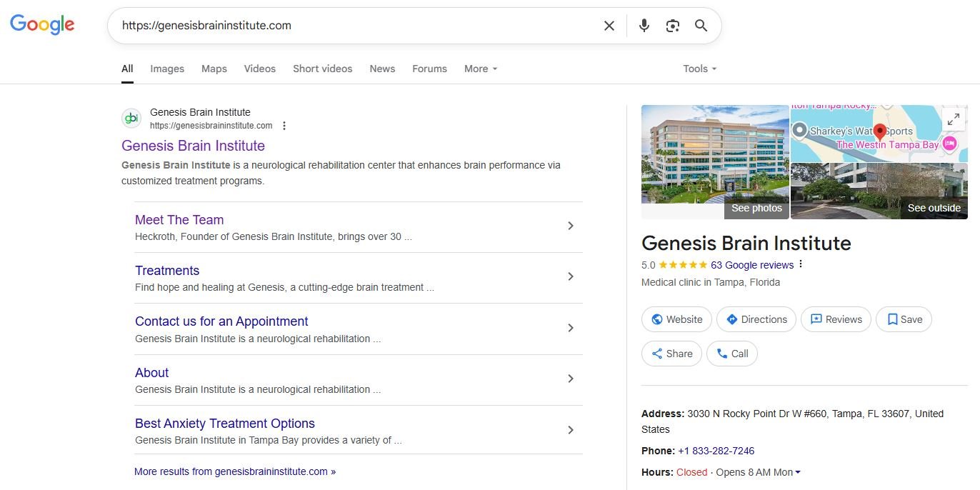Image resolution: width=980 pixels, height=490 pixels.
Task: Expand the map with the fullscreen icon
Action: tap(953, 120)
